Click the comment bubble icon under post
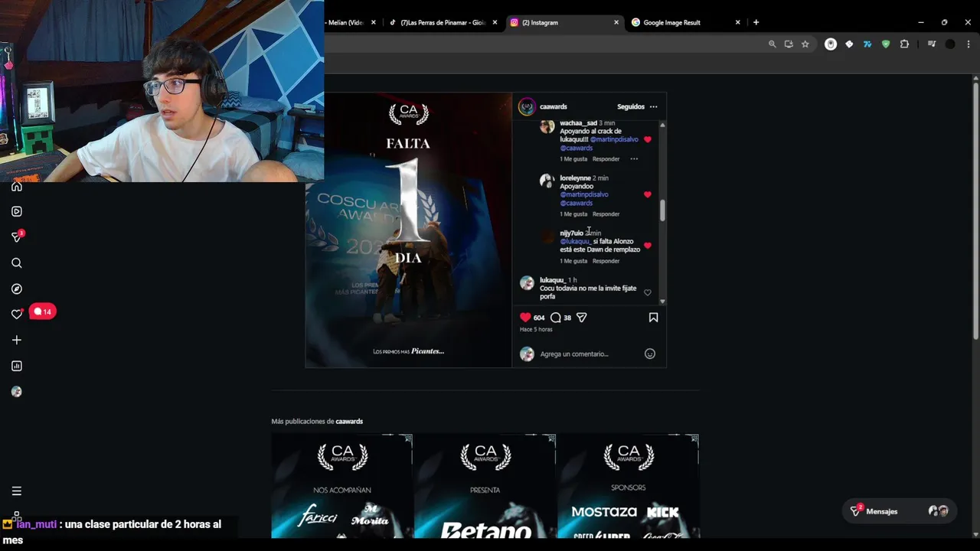 click(556, 318)
